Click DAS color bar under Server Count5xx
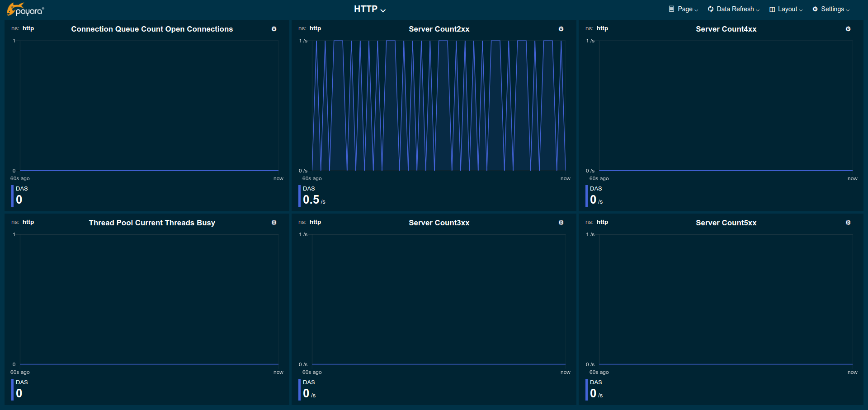Screen dimensions: 868x410 (x=586, y=389)
